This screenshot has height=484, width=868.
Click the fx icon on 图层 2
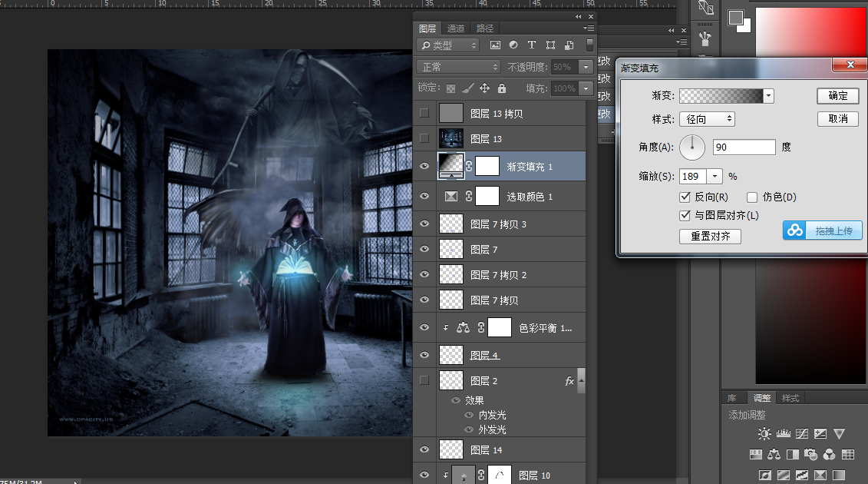coord(569,381)
